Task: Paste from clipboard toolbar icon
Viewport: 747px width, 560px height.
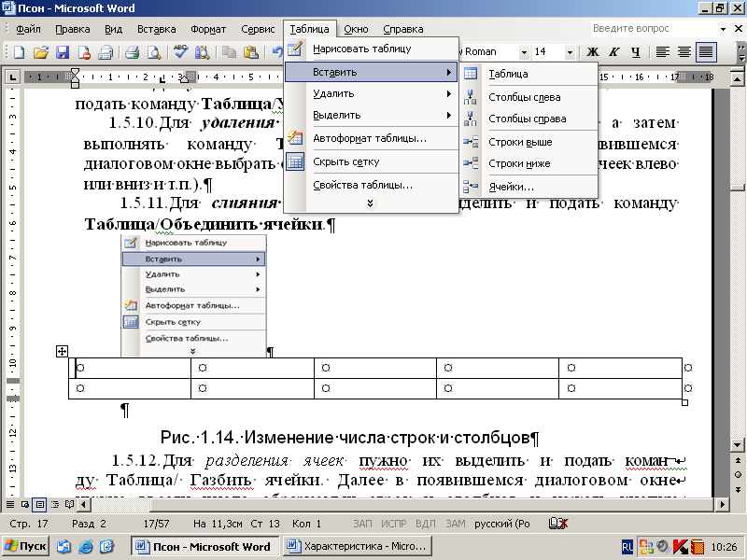Action: [250, 52]
